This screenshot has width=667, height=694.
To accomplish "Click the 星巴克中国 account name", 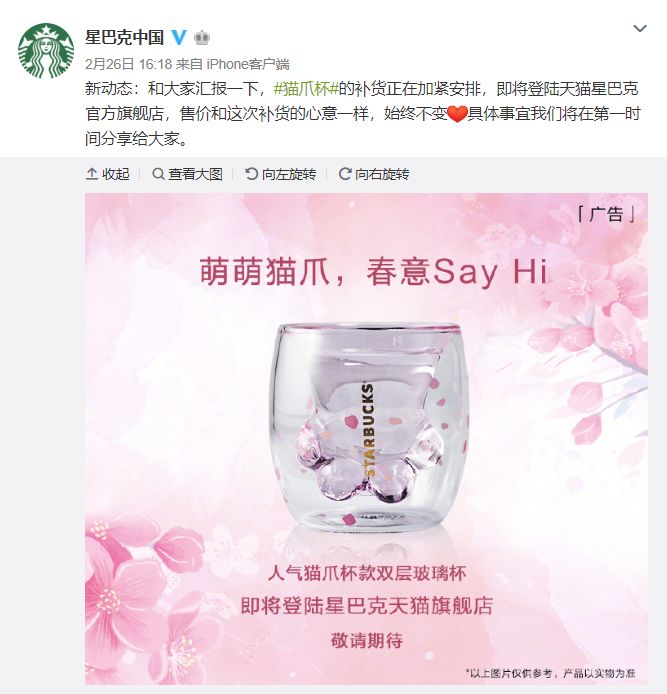I will pos(124,37).
